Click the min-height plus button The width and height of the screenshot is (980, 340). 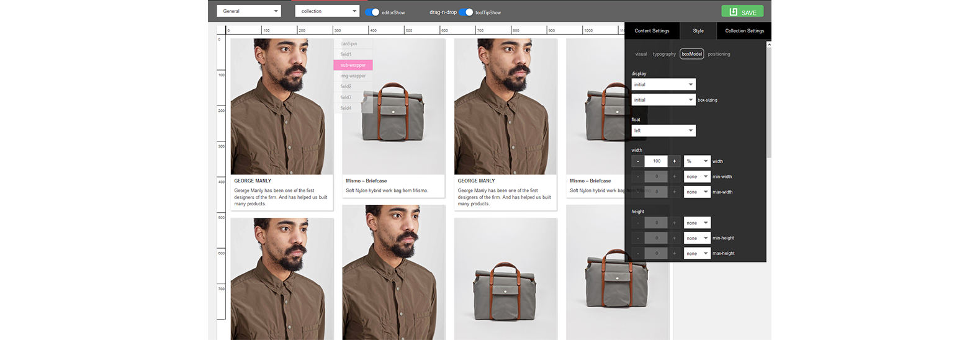674,238
